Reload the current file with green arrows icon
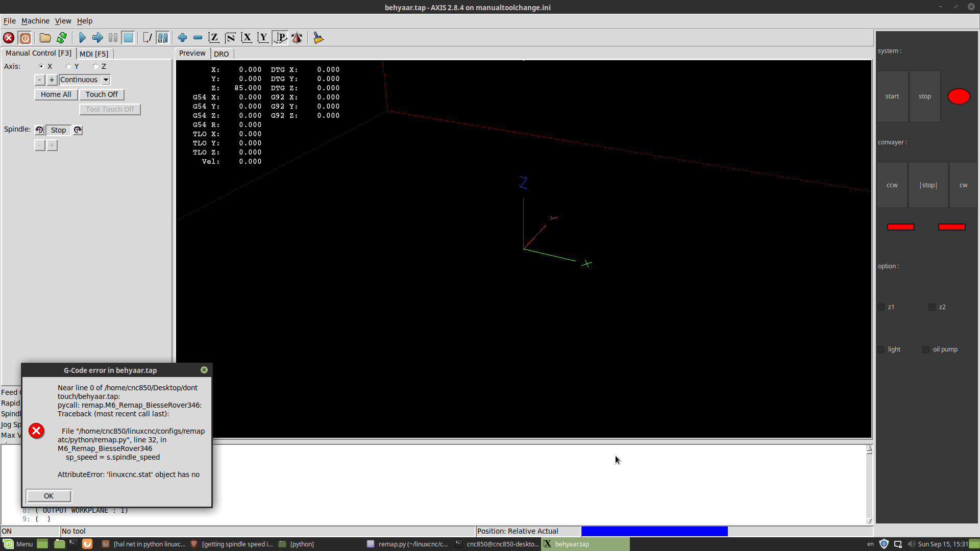This screenshot has height=551, width=980. pos(62,38)
